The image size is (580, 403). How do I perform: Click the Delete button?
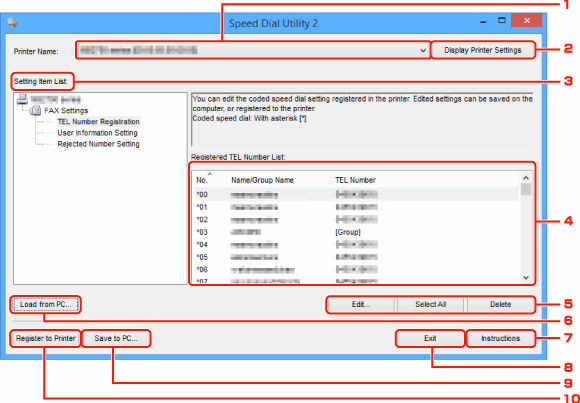500,305
